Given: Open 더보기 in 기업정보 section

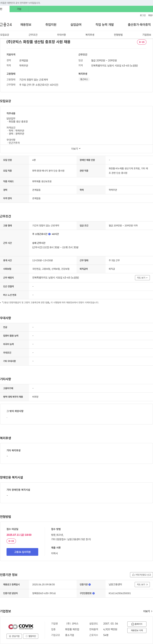Looking at the screenshot, I should (x=148, y=611).
